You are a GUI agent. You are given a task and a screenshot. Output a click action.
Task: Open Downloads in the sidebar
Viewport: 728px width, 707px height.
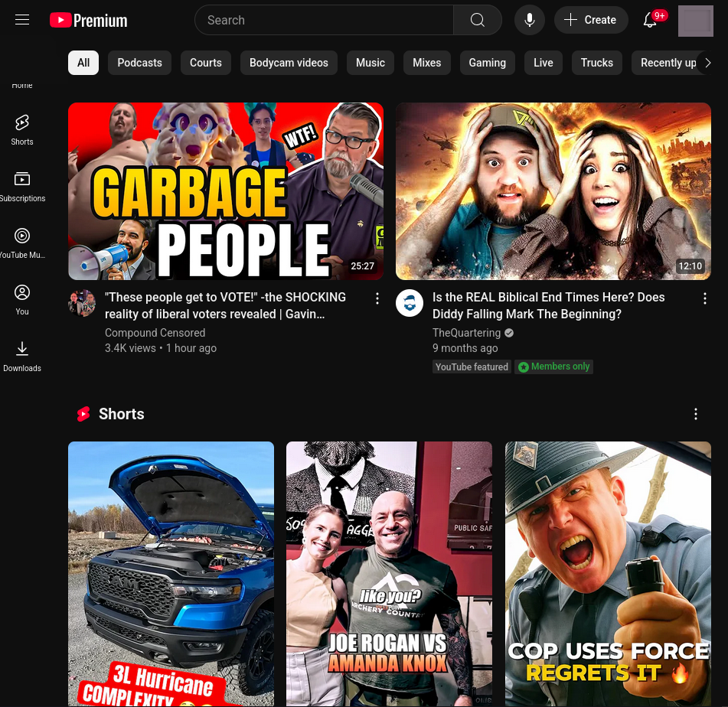(x=22, y=356)
